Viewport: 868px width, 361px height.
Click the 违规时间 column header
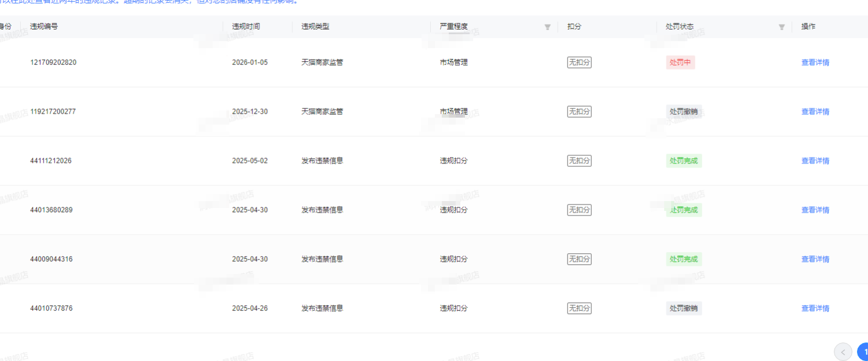246,27
